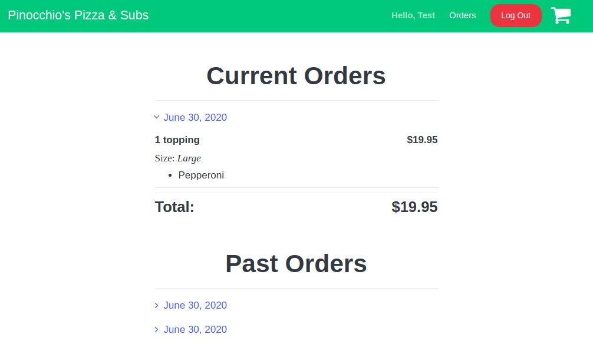Screen dimensions: 593x364
Task: Collapse the current order chevron arrow
Action: point(156,117)
